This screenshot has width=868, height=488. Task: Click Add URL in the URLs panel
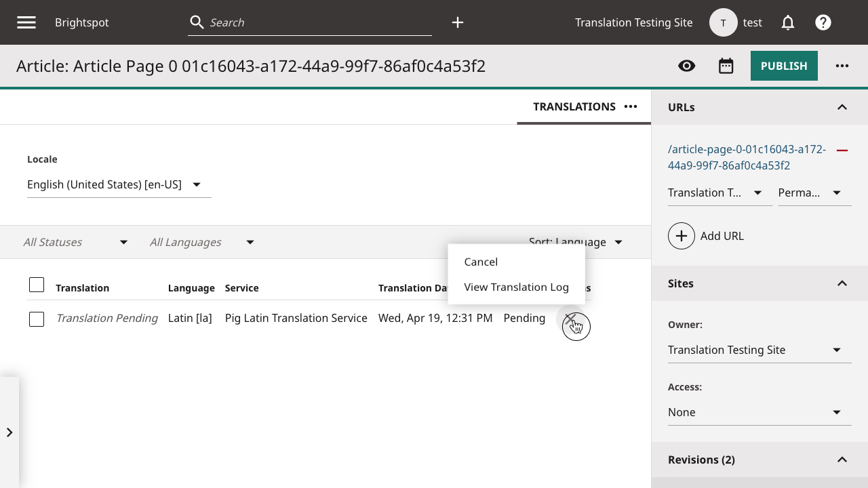click(x=706, y=236)
